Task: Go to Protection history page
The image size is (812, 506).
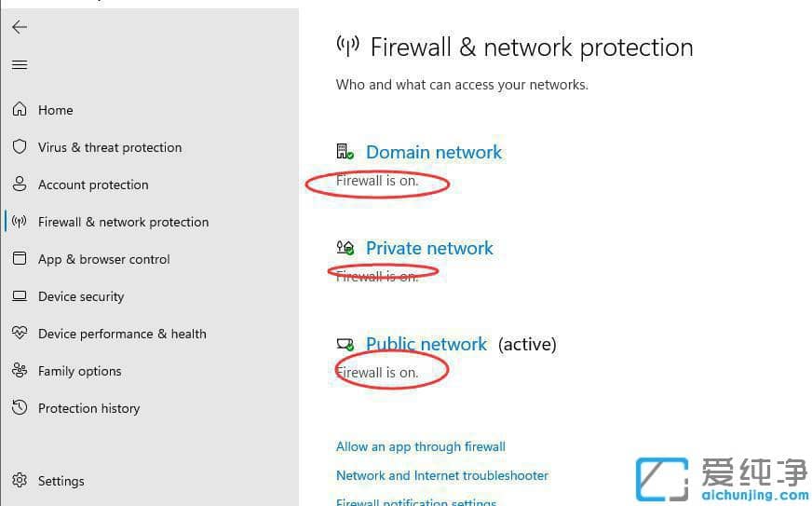Action: 88,408
